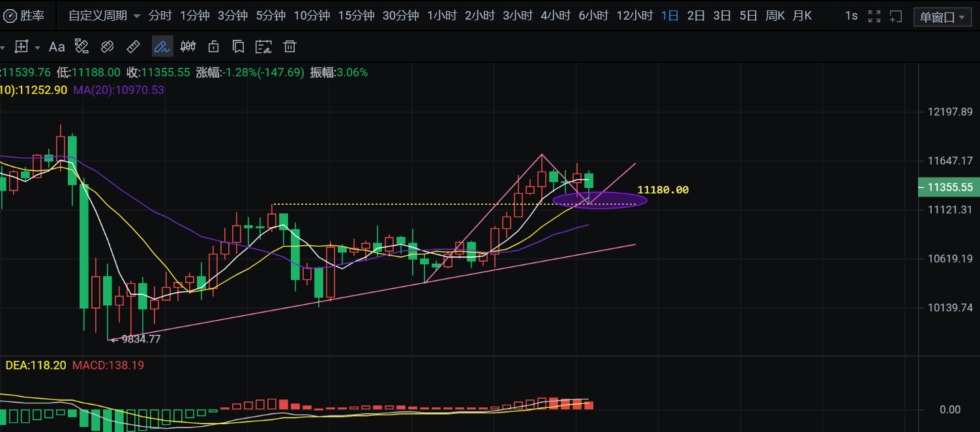
Task: Click the 收:11355.55 close value
Action: [158, 72]
